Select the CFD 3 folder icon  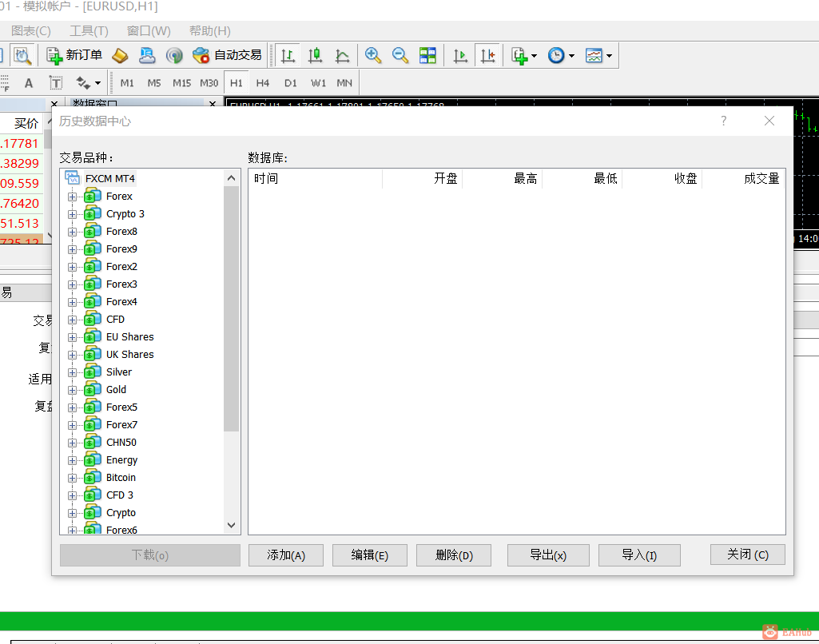pyautogui.click(x=93, y=495)
